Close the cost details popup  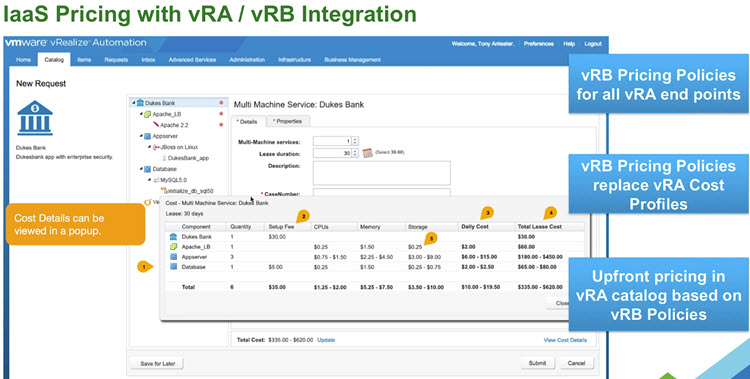point(559,303)
